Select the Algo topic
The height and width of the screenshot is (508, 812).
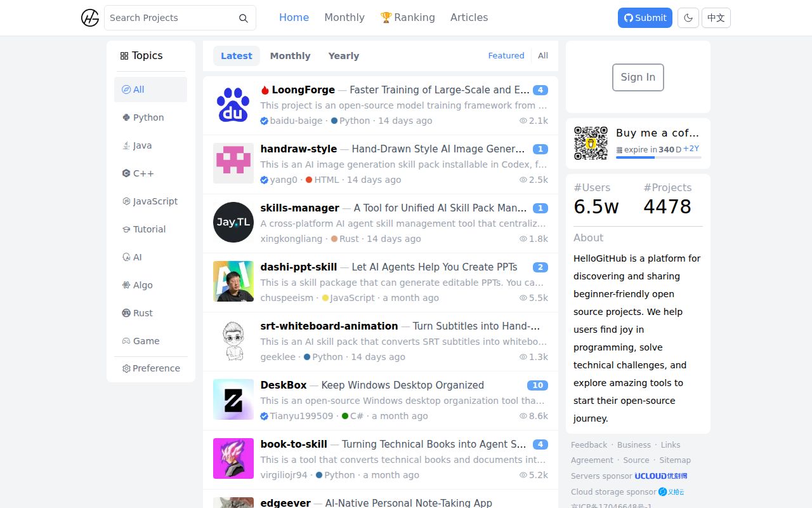(x=150, y=285)
